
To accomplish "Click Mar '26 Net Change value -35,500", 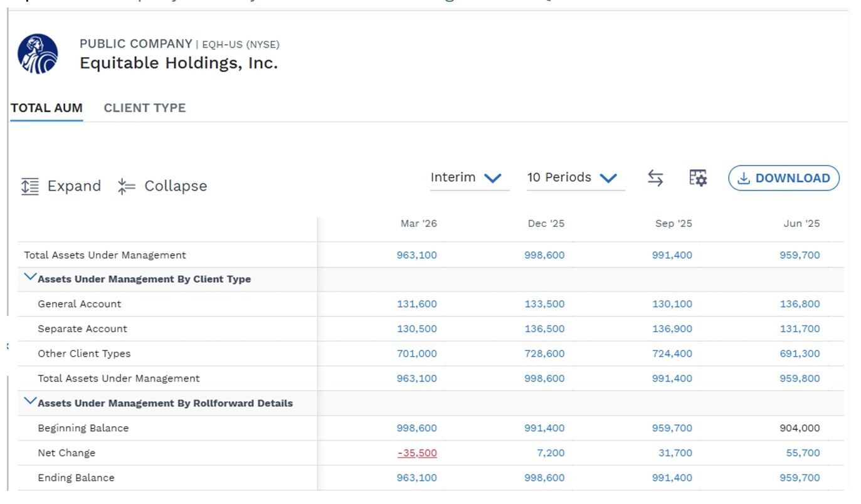I will pos(417,453).
